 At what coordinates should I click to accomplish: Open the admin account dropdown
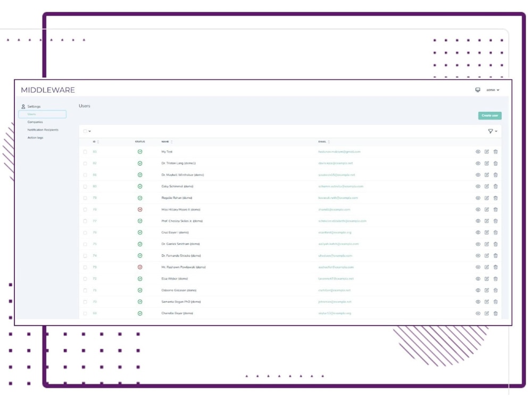[493, 90]
